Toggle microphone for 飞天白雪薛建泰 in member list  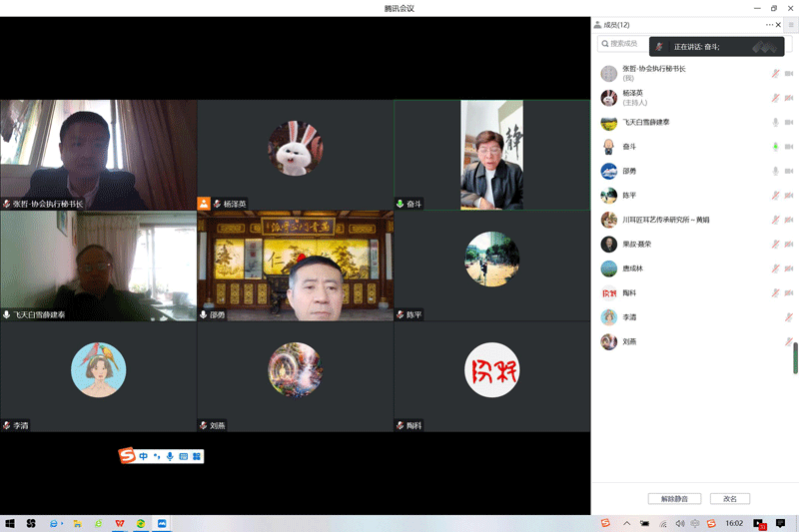click(775, 123)
